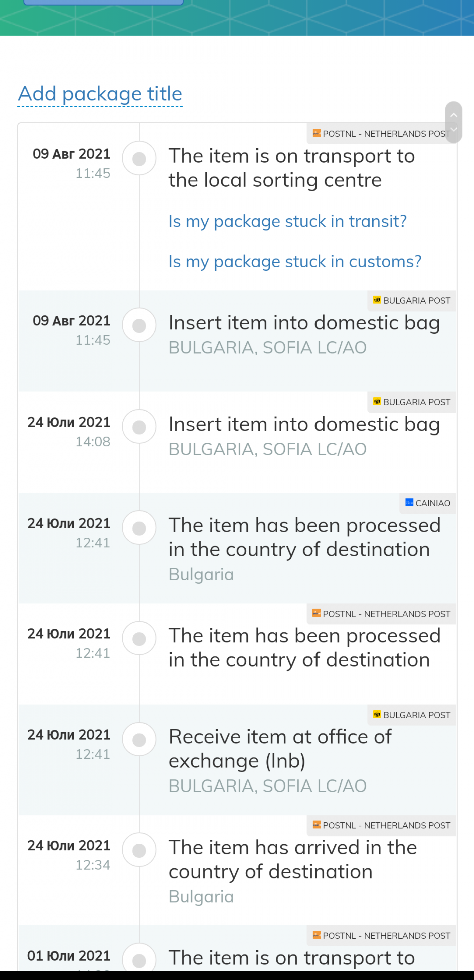This screenshot has width=474, height=980.
Task: Click the scroll-up chevron arrow
Action: [x=453, y=115]
